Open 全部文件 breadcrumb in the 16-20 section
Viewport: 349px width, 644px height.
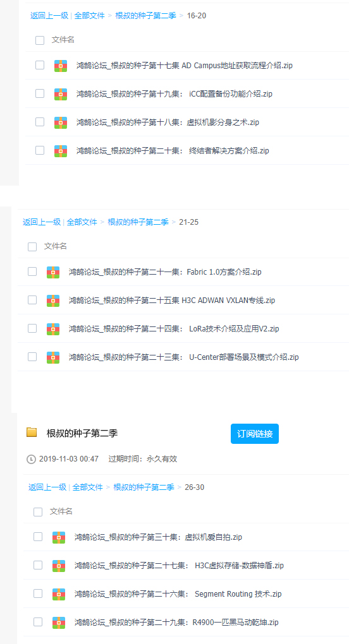click(89, 16)
